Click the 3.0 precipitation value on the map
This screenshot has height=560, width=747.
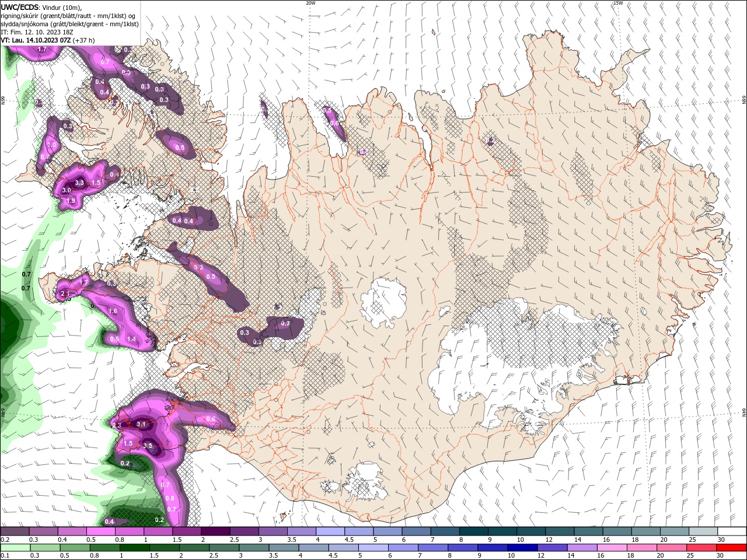[x=67, y=190]
